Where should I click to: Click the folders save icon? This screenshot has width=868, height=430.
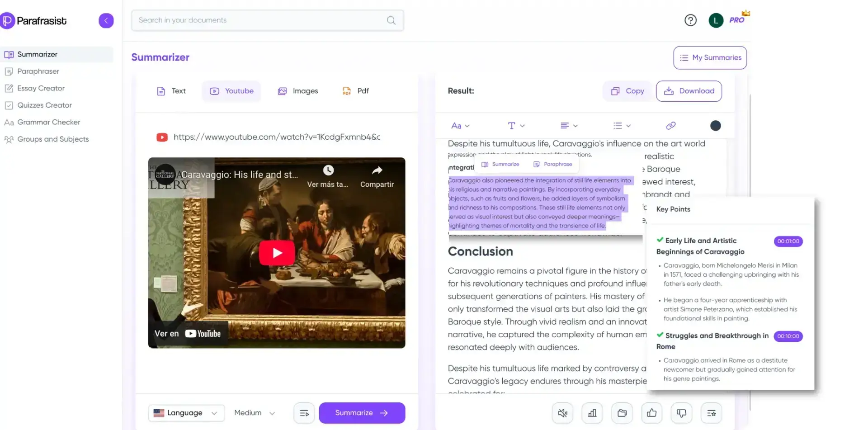(622, 413)
